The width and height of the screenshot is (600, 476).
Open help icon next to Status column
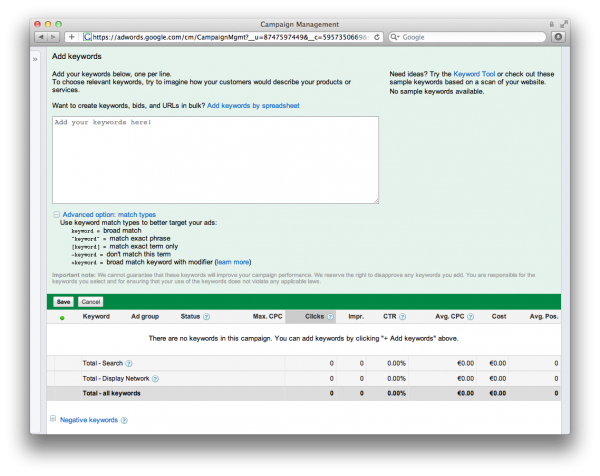(206, 317)
